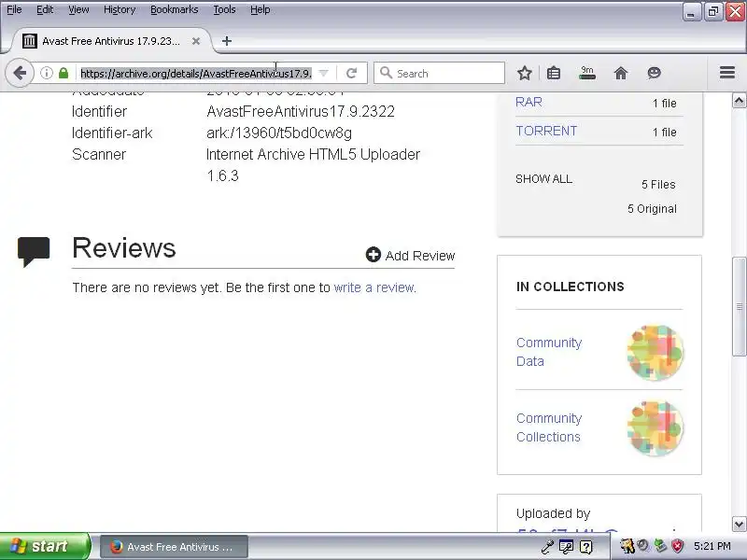
Task: Open the Tools menu
Action: [x=224, y=9]
